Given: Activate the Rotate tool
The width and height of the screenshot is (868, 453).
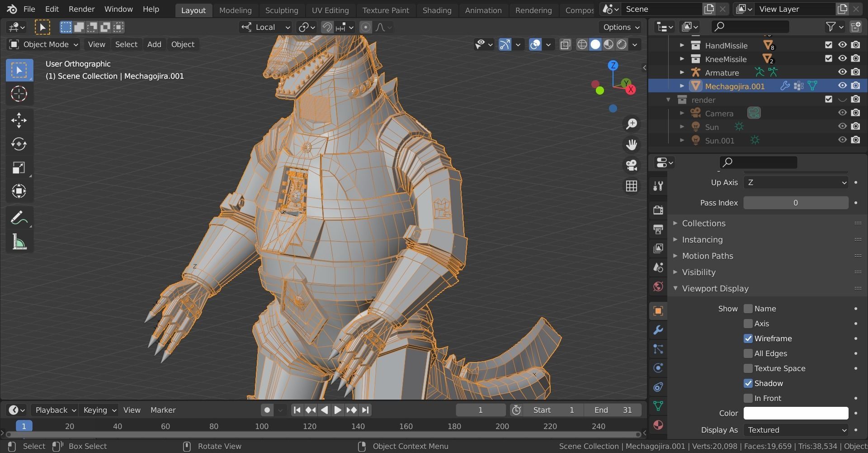Looking at the screenshot, I should 19,144.
